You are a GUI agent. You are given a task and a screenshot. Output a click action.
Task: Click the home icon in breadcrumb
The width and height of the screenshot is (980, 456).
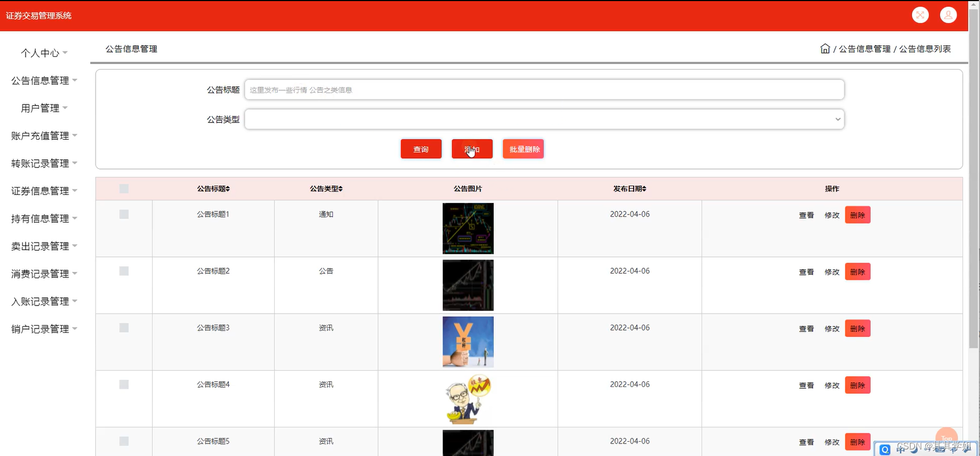click(825, 49)
